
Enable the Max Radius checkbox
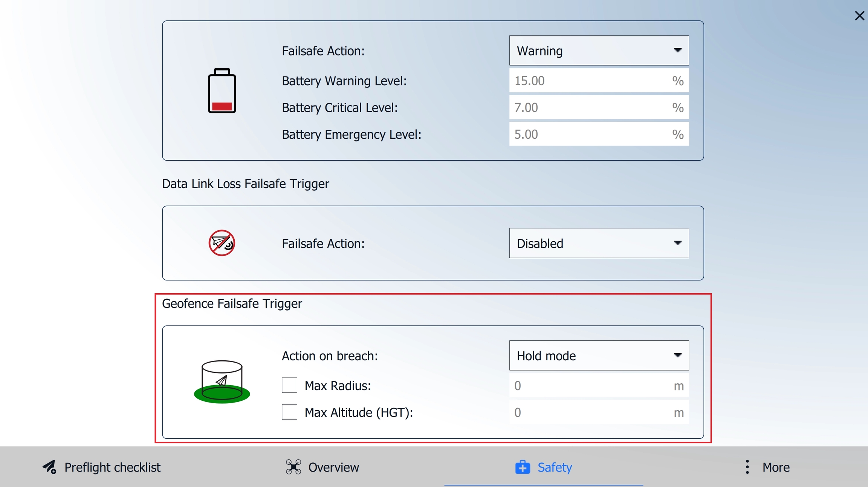click(x=289, y=386)
